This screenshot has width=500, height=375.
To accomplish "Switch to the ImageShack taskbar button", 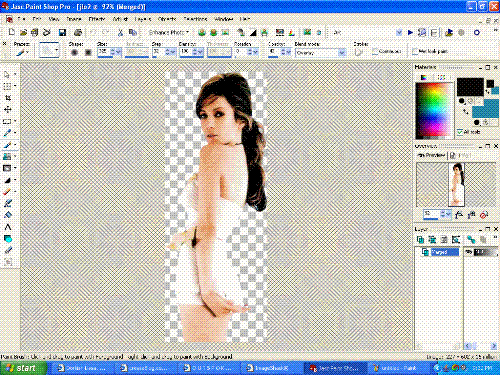I will (x=271, y=368).
